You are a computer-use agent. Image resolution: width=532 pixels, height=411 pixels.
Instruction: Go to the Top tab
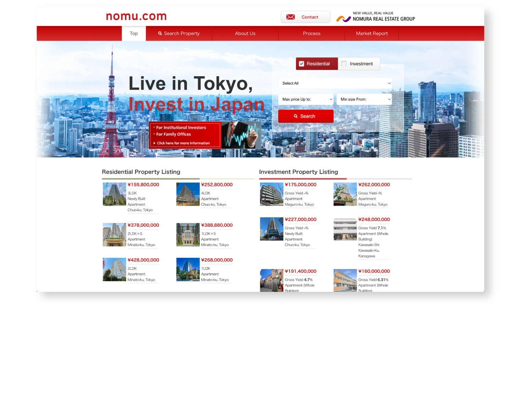[134, 33]
